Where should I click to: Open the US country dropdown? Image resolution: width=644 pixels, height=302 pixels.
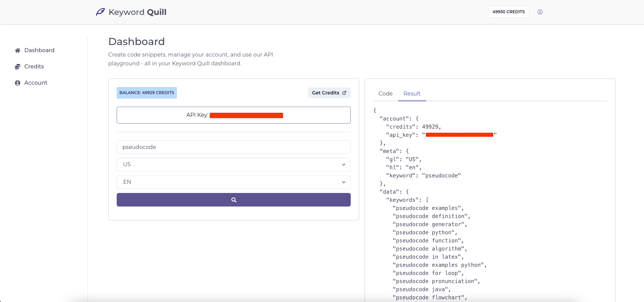[x=234, y=165]
